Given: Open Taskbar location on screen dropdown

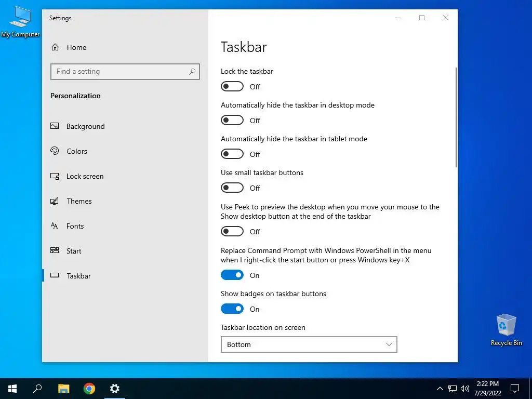Looking at the screenshot, I should click(x=309, y=344).
